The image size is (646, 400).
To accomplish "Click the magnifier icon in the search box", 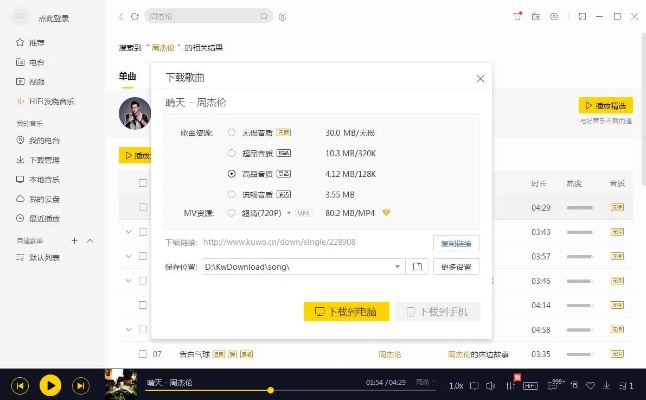I will pyautogui.click(x=264, y=16).
